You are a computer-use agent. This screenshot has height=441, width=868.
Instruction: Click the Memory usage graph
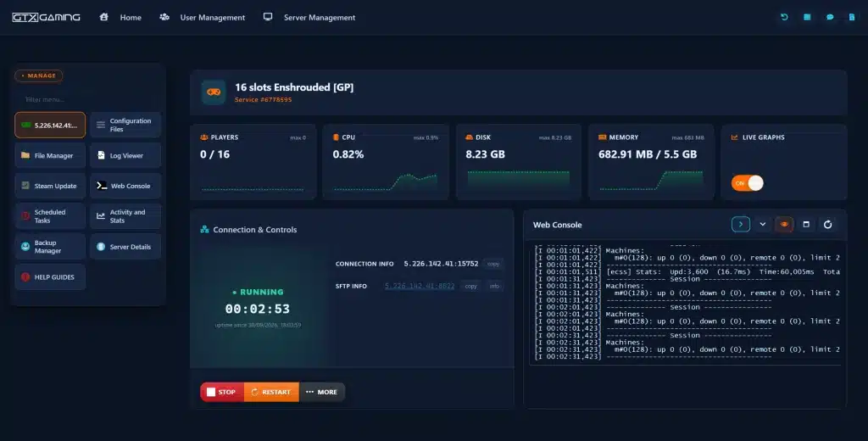tap(652, 181)
